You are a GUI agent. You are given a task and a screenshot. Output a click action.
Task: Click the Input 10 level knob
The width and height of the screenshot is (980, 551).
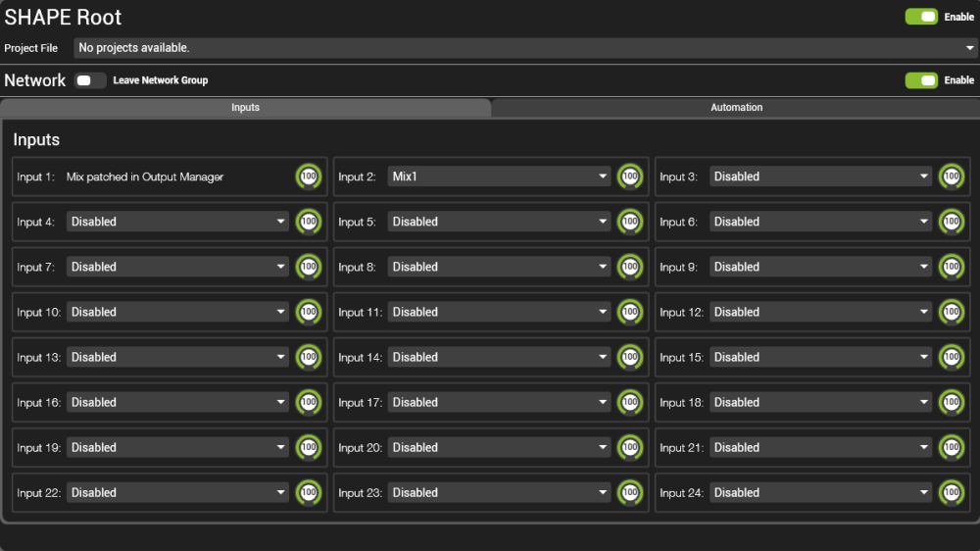pos(309,312)
